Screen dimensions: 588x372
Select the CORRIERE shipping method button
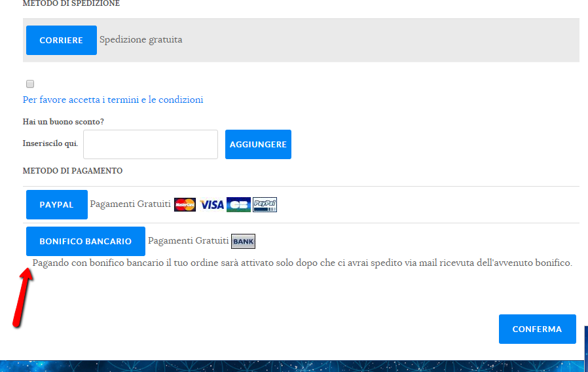[62, 40]
